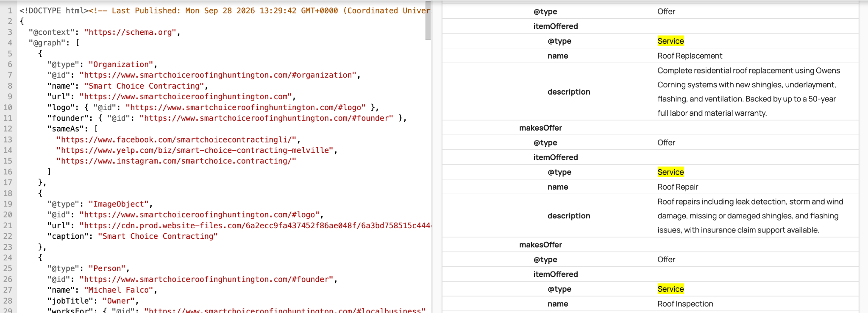The image size is (868, 313).
Task: Click the Person @id #founder URL on line 26
Action: 206,279
